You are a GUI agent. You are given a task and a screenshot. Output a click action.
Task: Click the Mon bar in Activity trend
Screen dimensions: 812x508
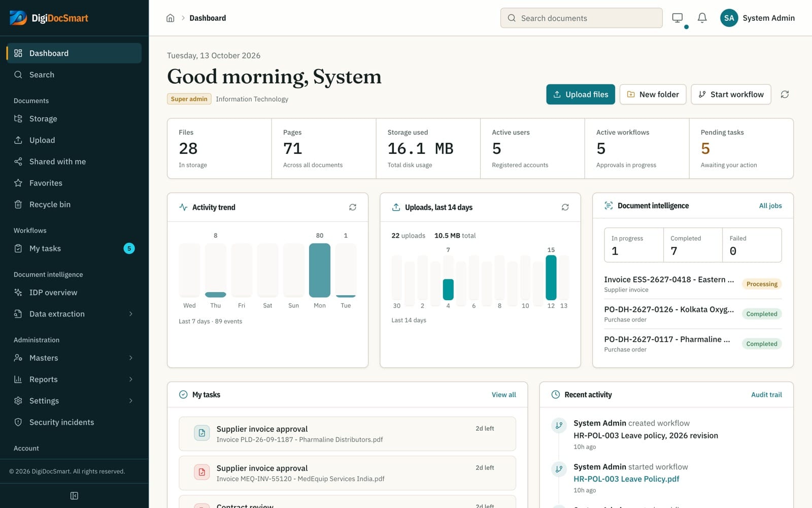click(320, 270)
